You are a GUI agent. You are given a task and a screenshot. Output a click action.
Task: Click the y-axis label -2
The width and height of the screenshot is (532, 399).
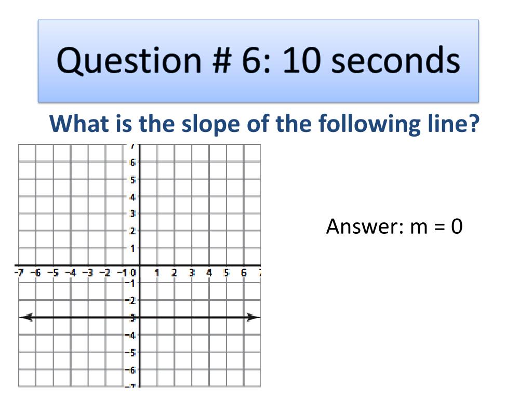click(130, 301)
